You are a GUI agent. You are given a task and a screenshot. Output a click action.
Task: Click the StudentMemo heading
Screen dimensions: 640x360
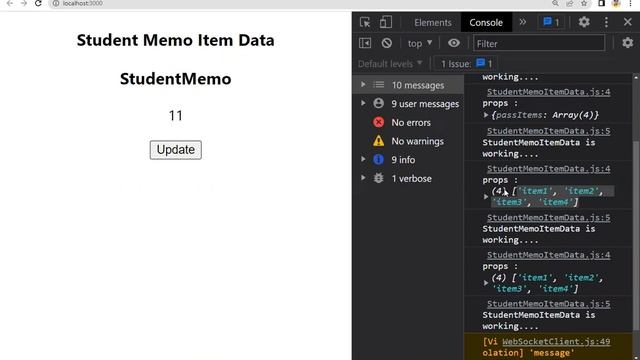click(x=176, y=79)
